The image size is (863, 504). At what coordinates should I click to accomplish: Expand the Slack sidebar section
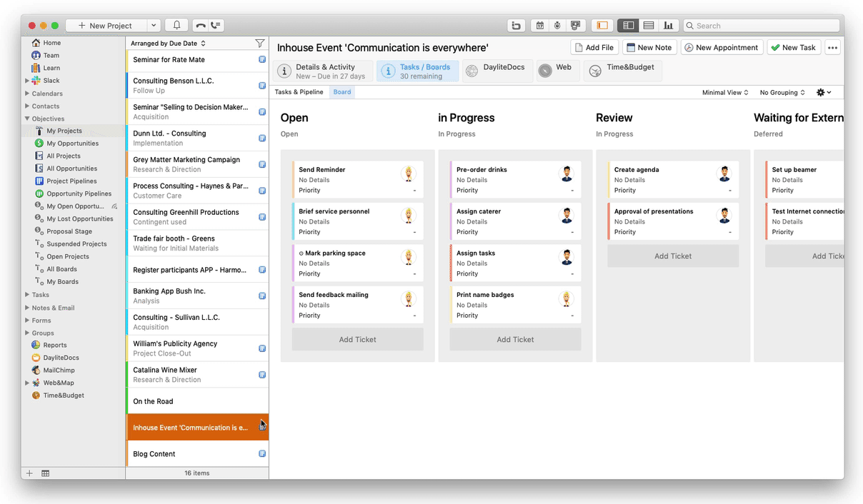(27, 81)
